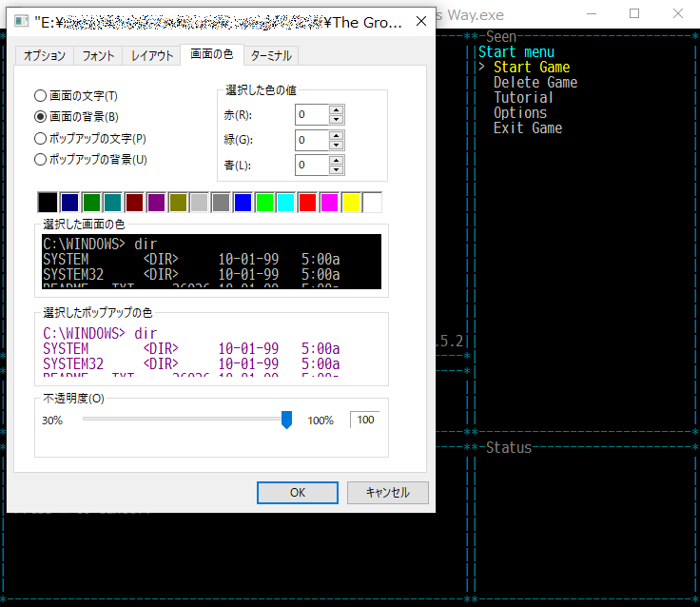The height and width of the screenshot is (607, 700).
Task: Select Tutorial in game menu
Action: tap(523, 97)
